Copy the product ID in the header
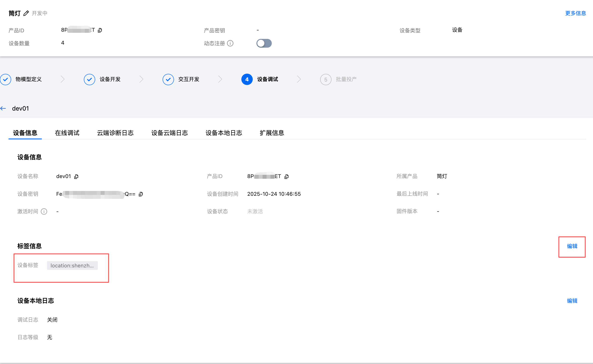The width and height of the screenshot is (593, 364). pyautogui.click(x=100, y=30)
